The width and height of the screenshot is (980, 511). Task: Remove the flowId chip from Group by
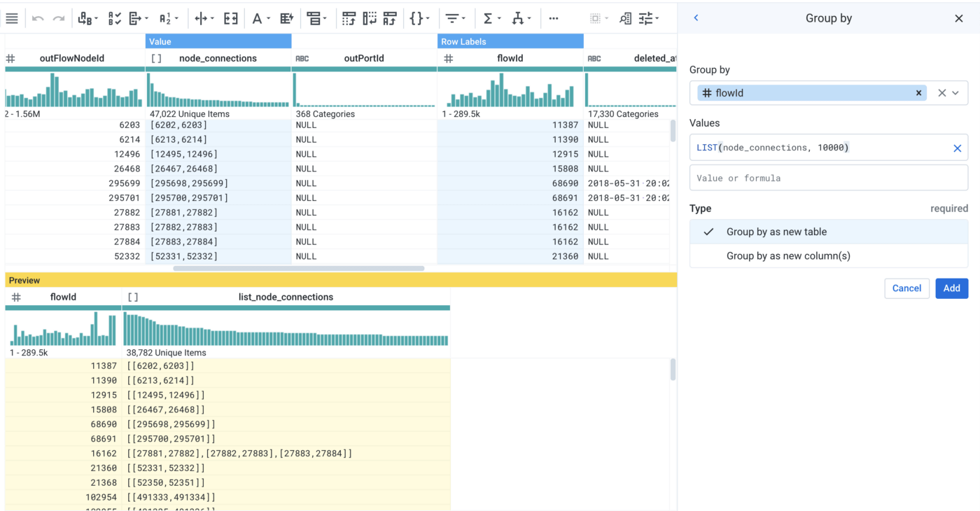click(918, 93)
